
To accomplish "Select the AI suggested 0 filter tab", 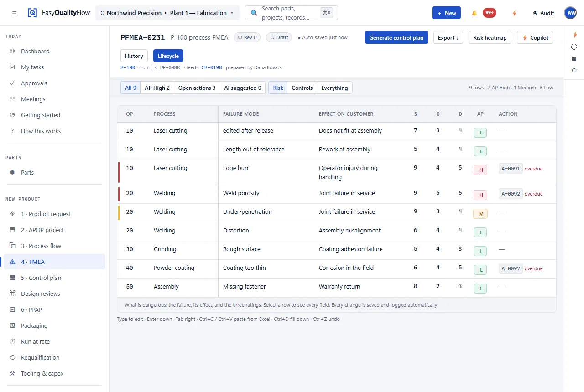I will (243, 88).
